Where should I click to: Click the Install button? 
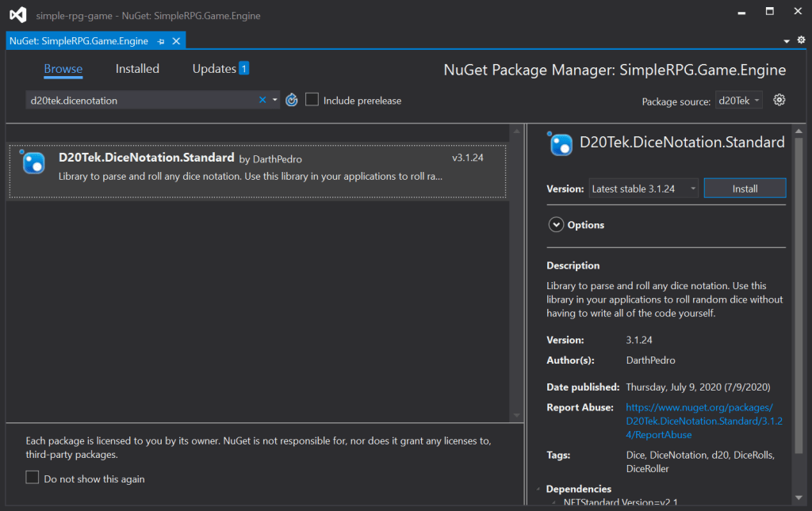745,189
